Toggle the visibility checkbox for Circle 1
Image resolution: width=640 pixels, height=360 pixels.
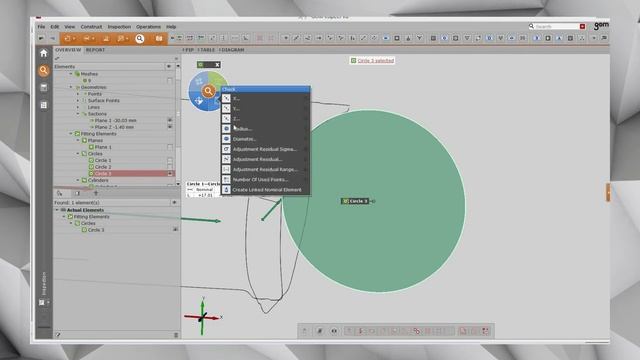click(170, 160)
